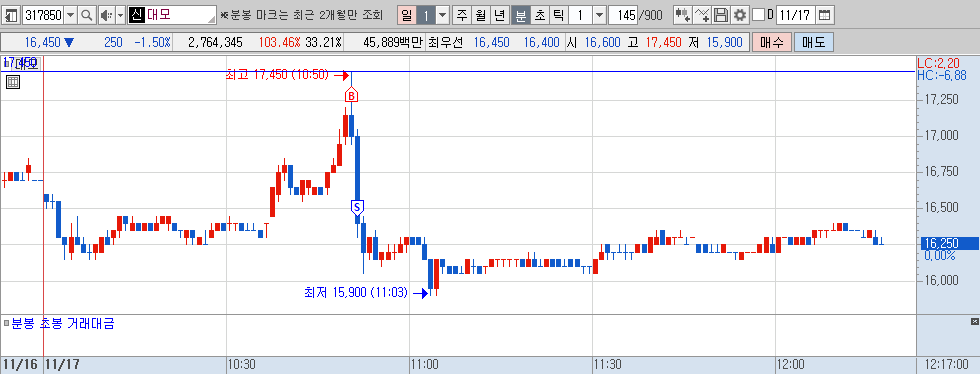Click the high price 17,450 in quote bar
980x374 pixels.
pyautogui.click(x=663, y=43)
